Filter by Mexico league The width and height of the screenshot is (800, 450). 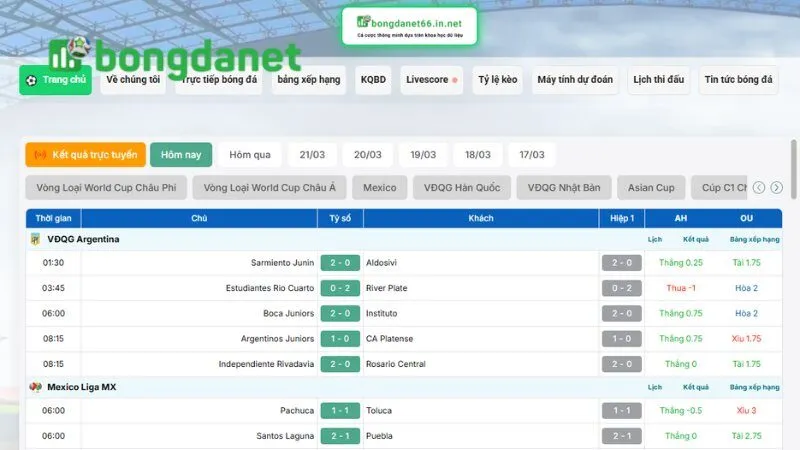pyautogui.click(x=380, y=188)
